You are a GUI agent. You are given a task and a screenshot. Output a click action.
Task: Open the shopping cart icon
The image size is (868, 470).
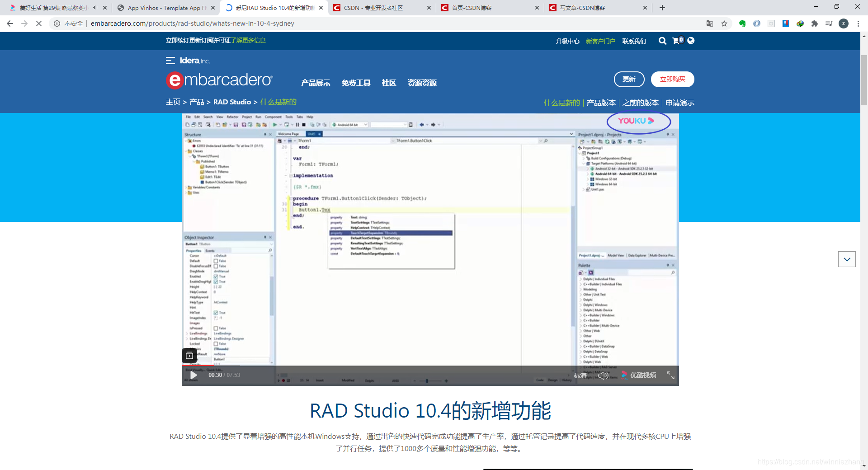pyautogui.click(x=678, y=41)
